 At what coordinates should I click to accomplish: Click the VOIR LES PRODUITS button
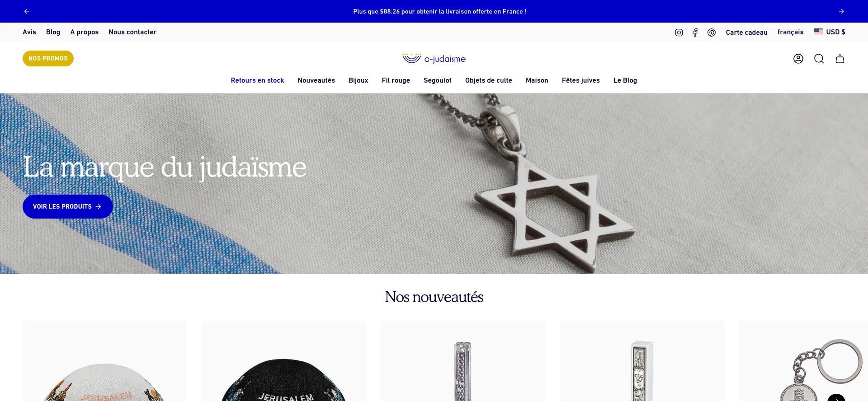point(68,206)
